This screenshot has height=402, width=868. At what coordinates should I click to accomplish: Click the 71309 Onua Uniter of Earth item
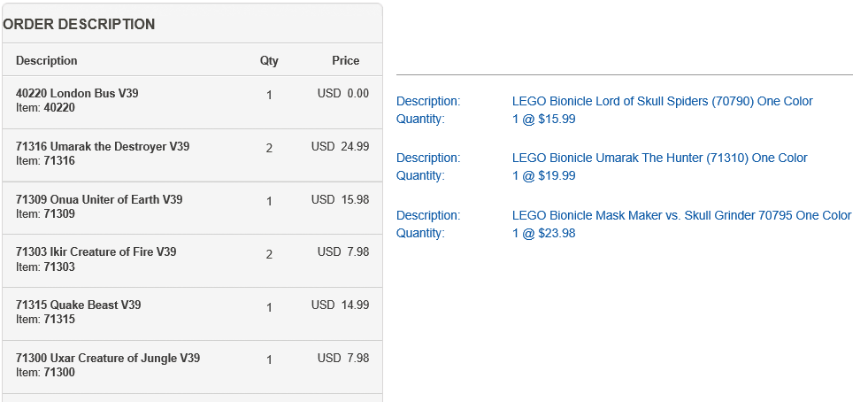click(99, 199)
